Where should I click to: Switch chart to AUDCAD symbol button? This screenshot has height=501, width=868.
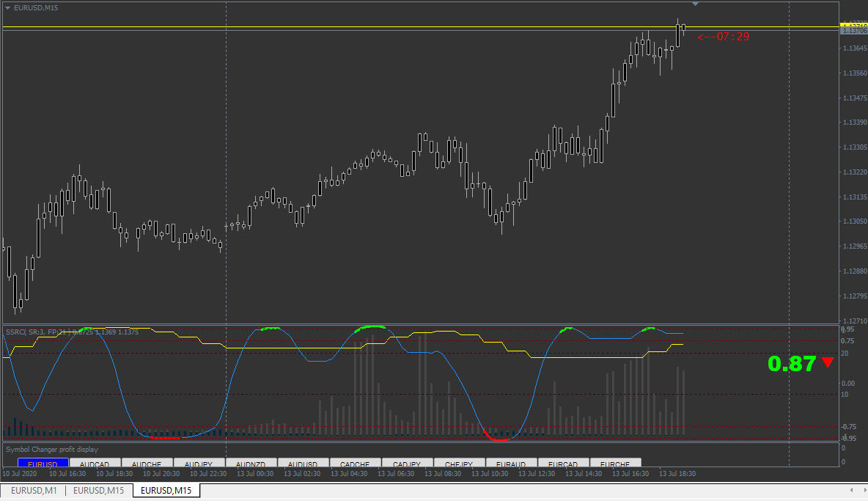coord(95,464)
